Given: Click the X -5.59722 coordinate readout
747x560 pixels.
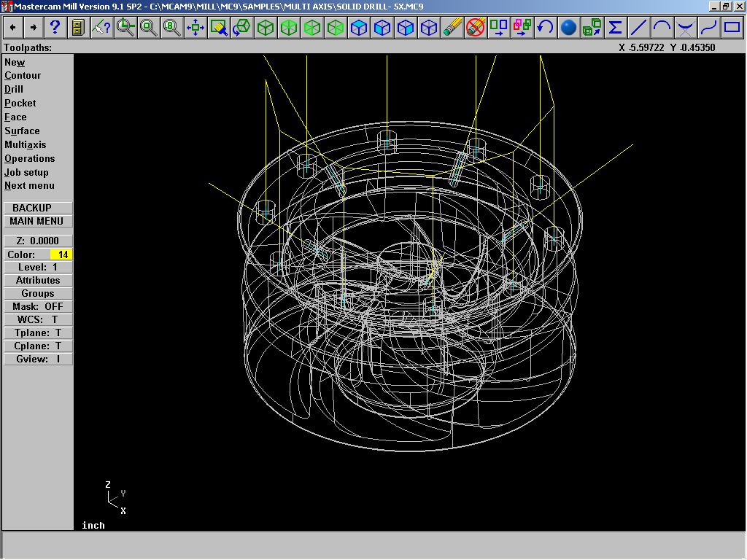Looking at the screenshot, I should [x=641, y=47].
